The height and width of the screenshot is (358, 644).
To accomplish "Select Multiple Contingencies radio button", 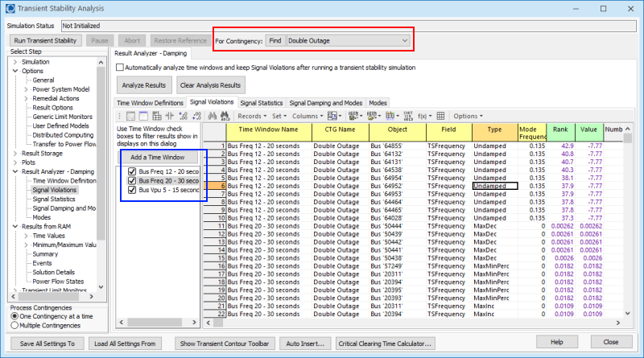I will (x=14, y=324).
